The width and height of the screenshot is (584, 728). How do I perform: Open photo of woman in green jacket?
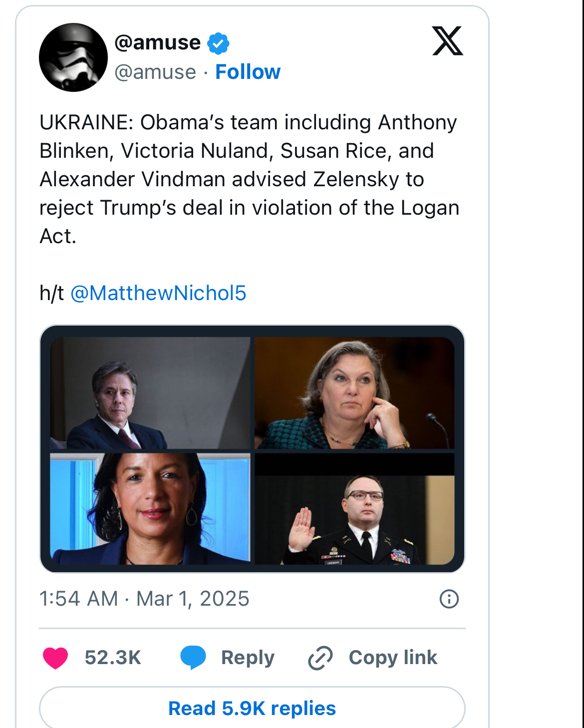click(354, 393)
